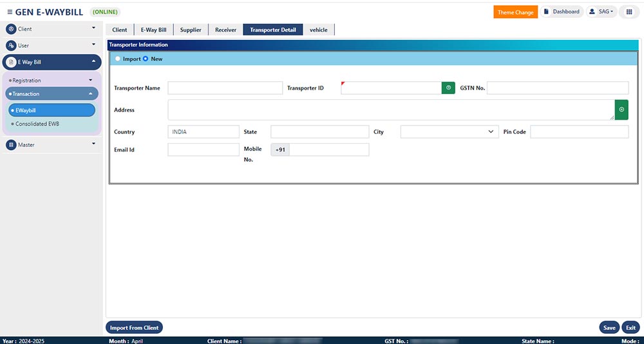Open the City dropdown
The height and width of the screenshot is (344, 644).
coord(449,131)
